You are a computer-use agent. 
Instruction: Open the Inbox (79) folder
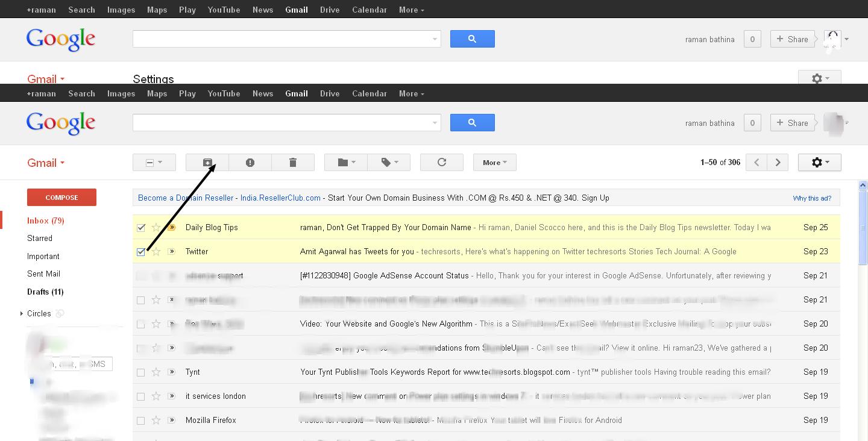tap(46, 220)
